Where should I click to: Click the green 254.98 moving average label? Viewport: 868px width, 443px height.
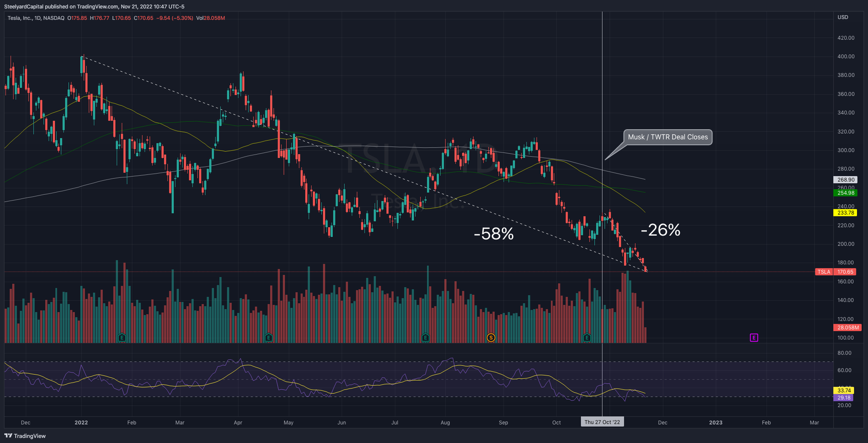tap(845, 193)
